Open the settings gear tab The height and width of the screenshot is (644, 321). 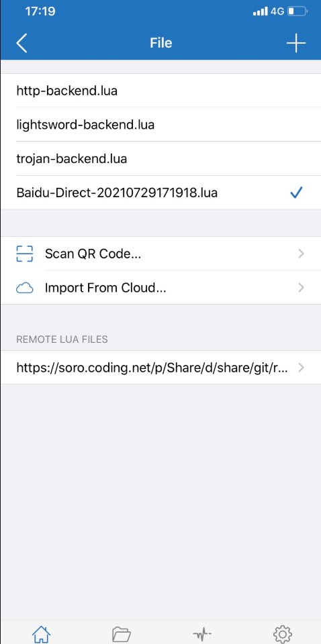click(x=282, y=634)
